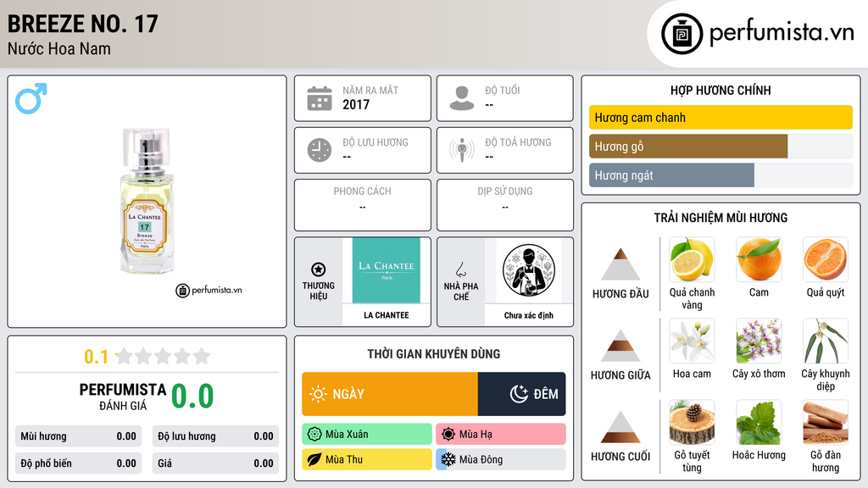Click the Mùa Xuân season tag

click(x=367, y=434)
